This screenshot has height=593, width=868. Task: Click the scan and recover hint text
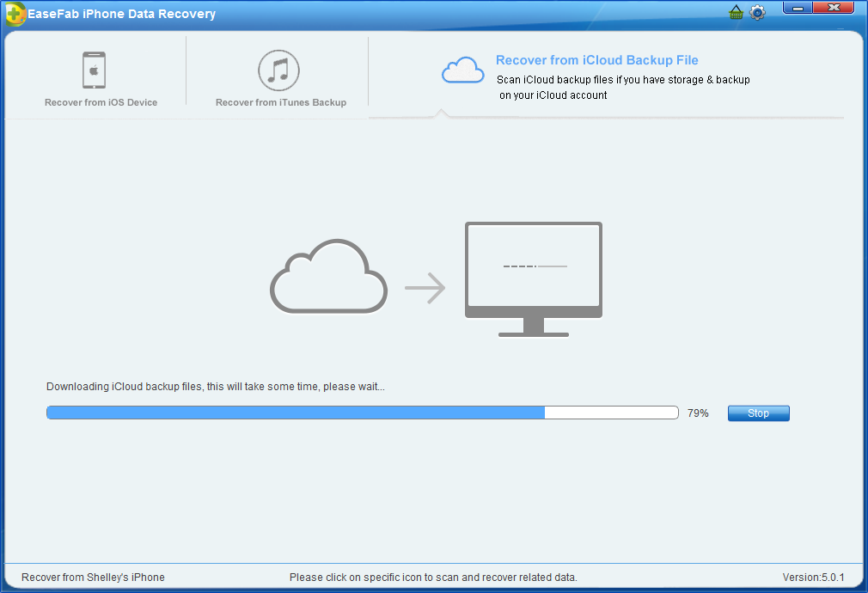click(x=433, y=577)
